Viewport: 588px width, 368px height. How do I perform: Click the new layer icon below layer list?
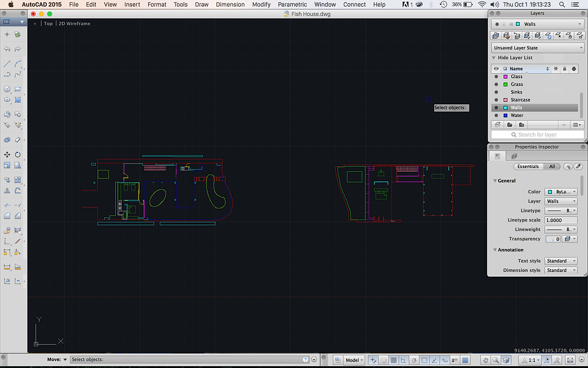pos(497,125)
